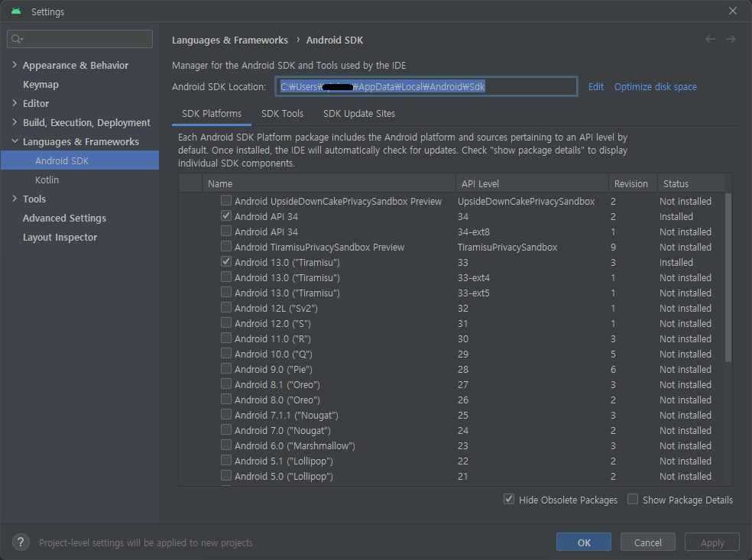Go forward with the right arrow icon
This screenshot has height=560, width=752.
click(731, 39)
